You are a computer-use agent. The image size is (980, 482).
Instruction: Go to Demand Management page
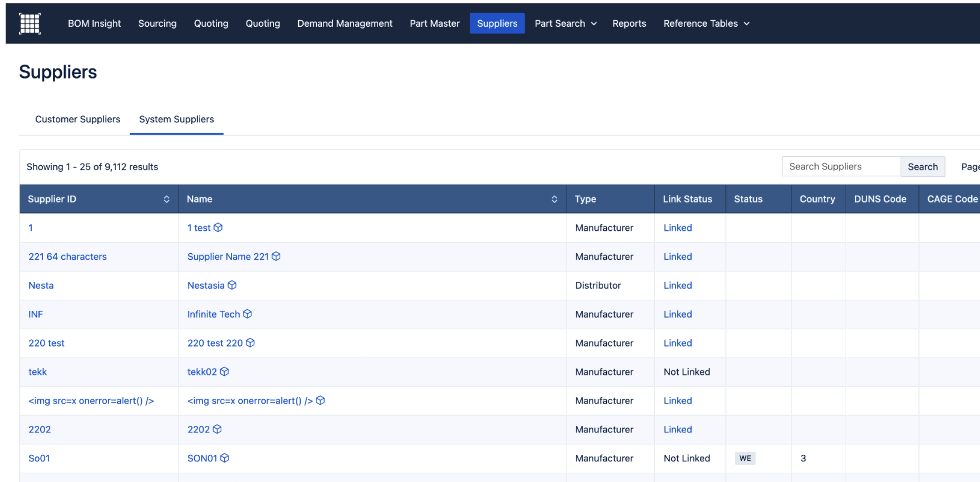click(x=344, y=23)
